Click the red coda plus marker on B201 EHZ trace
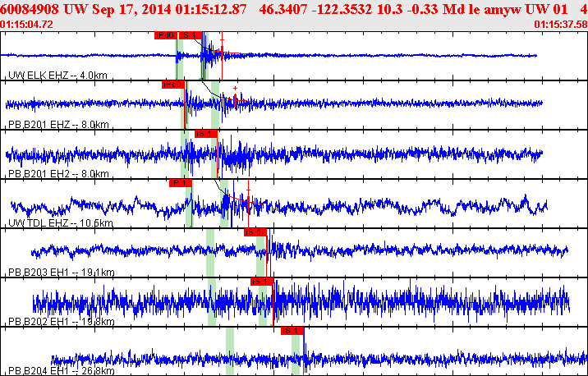The height and width of the screenshot is (376, 588). [x=235, y=89]
